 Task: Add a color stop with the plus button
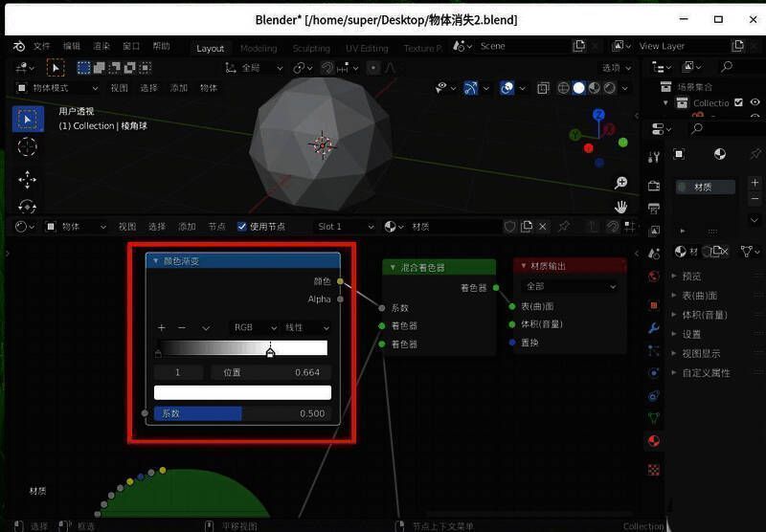click(x=161, y=327)
